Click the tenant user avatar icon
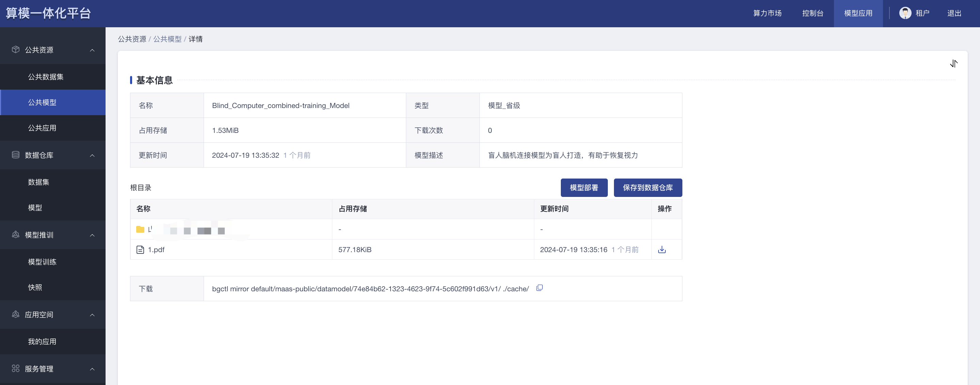The width and height of the screenshot is (980, 385). (905, 13)
